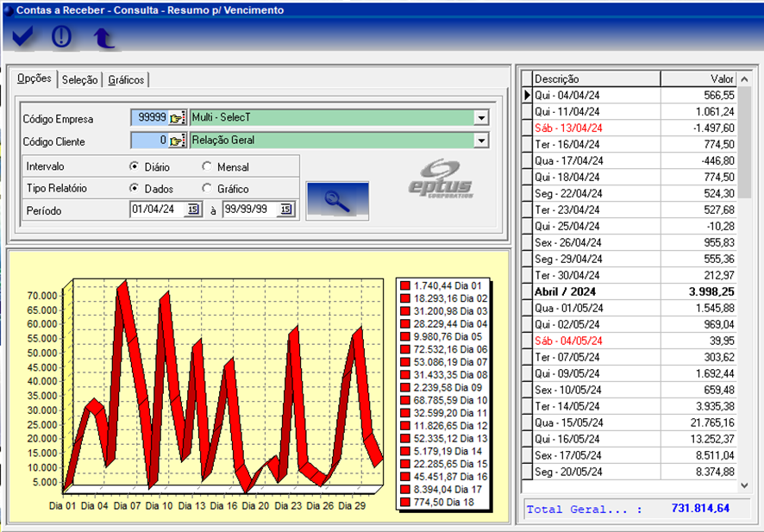Expand the Multi - SelecT company dropdown
Screen dimensions: 764x532
tap(481, 118)
